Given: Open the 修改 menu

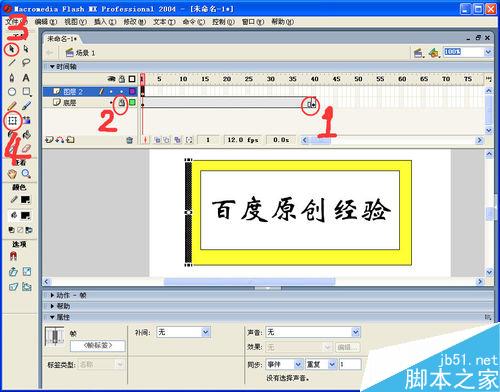Looking at the screenshot, I should pos(135,22).
